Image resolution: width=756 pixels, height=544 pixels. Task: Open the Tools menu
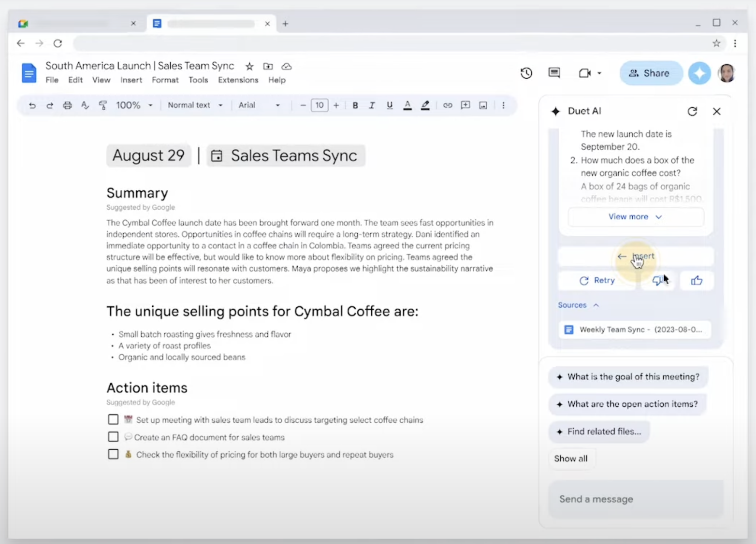(198, 80)
